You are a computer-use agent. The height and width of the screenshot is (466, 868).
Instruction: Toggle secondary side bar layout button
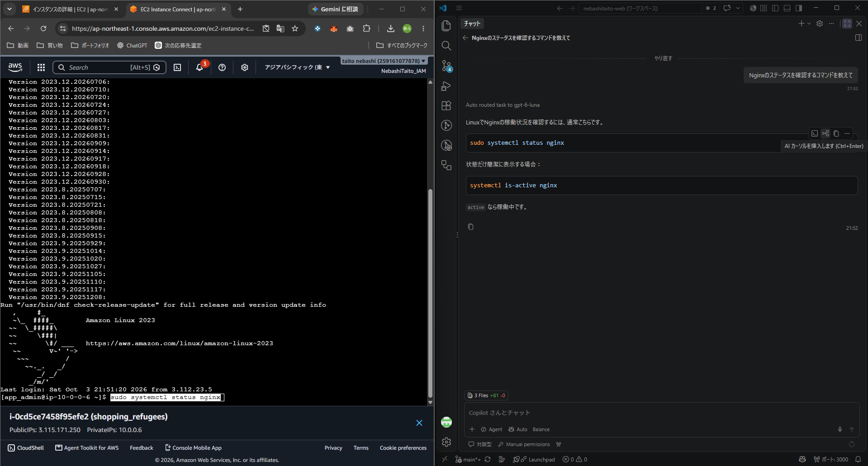[x=799, y=8]
